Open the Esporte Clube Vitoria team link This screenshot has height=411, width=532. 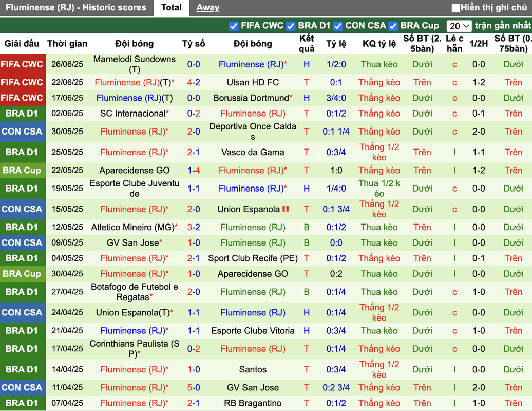(x=253, y=331)
